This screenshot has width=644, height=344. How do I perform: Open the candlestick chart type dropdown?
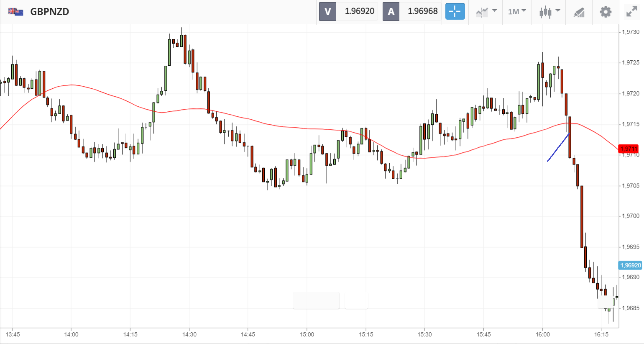tap(549, 12)
